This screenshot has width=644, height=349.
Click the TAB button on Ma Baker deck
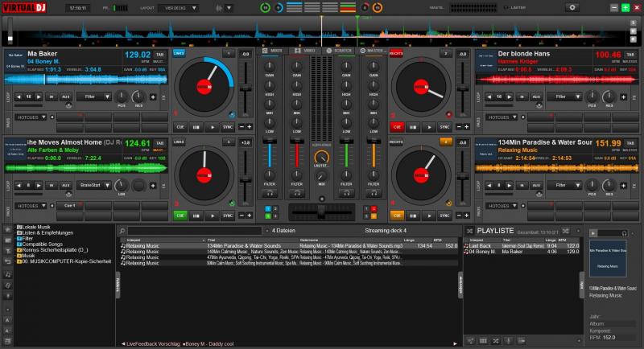(x=159, y=54)
